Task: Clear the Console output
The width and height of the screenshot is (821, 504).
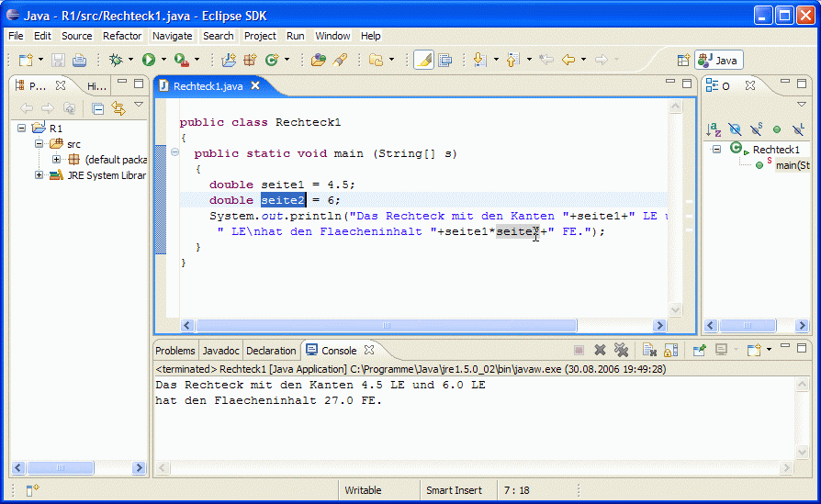Action: [647, 350]
